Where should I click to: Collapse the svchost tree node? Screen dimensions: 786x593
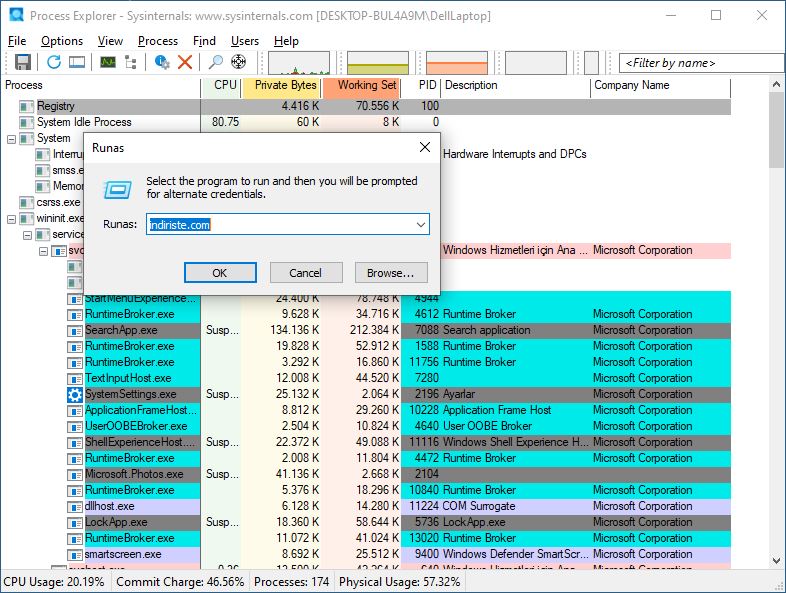pyautogui.click(x=44, y=251)
